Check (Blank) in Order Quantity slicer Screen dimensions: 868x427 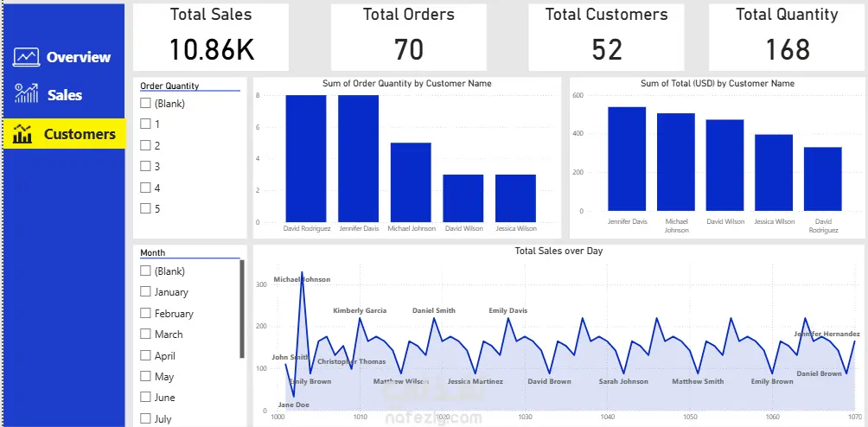pos(145,103)
